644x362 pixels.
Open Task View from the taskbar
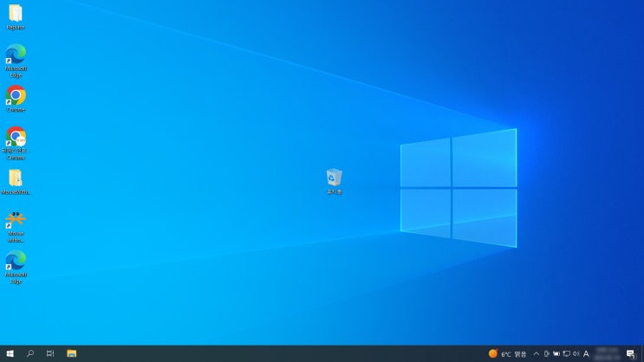[x=50, y=354]
